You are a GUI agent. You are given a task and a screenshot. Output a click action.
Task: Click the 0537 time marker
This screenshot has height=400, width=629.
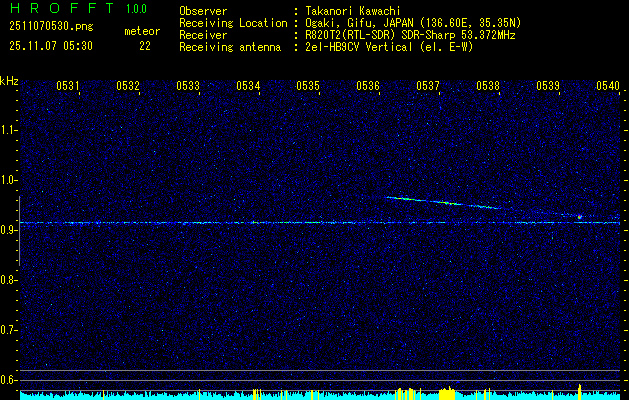point(428,86)
